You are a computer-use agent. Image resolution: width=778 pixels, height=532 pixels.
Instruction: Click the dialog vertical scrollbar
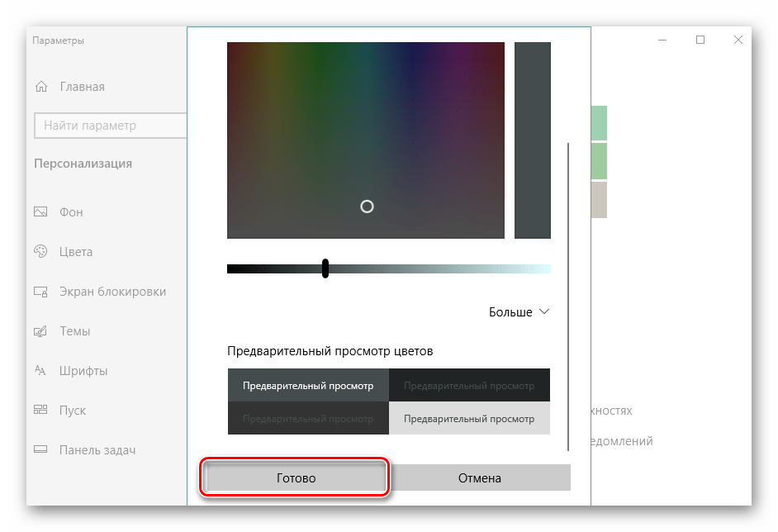tap(568, 297)
